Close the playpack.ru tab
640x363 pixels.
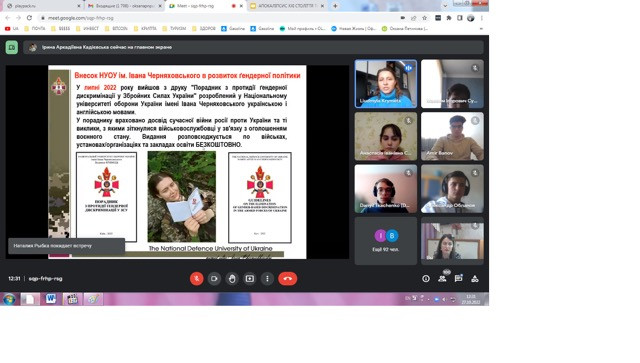point(79,6)
